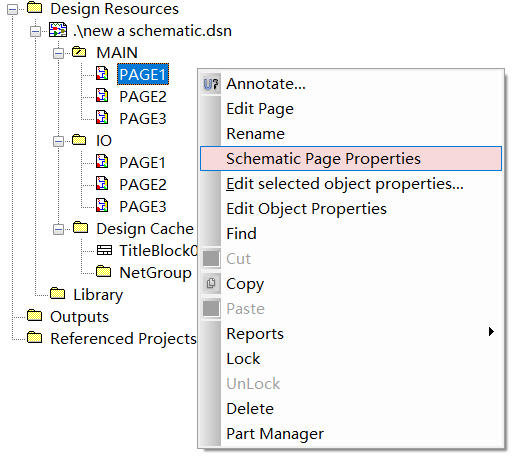Click the NetGroup folder icon
Viewport: 525px width, 469px height.
(x=103, y=271)
